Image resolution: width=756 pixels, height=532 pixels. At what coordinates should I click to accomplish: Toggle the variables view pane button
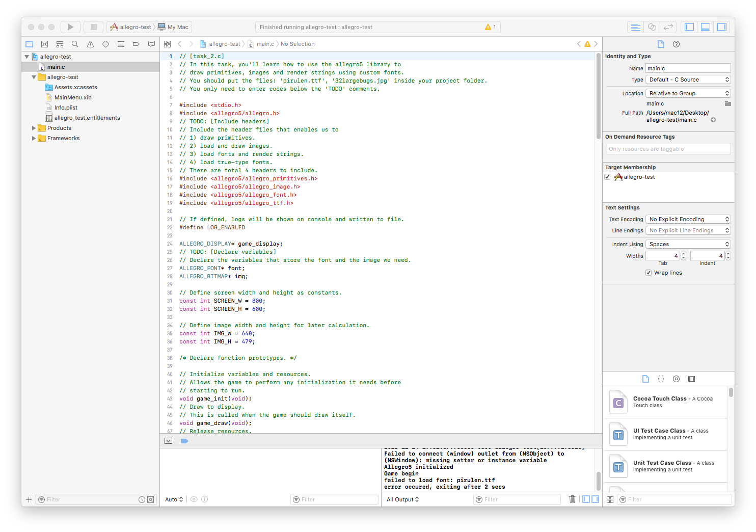point(586,499)
